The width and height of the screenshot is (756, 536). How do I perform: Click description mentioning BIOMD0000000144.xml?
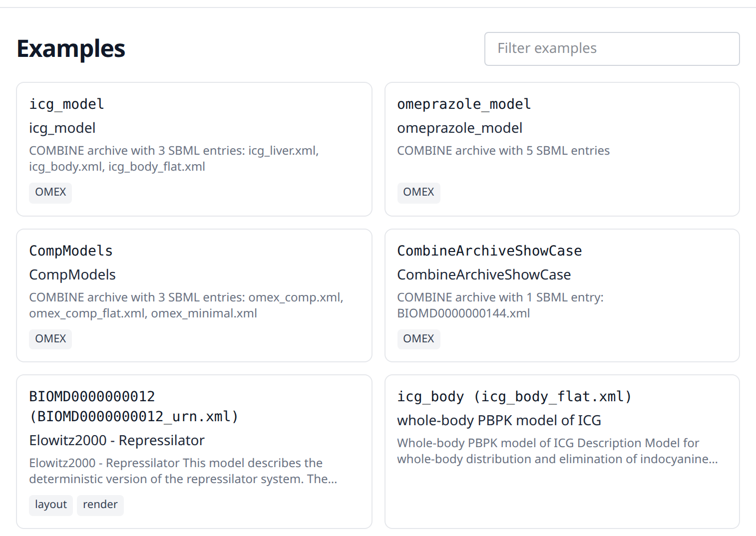click(500, 305)
